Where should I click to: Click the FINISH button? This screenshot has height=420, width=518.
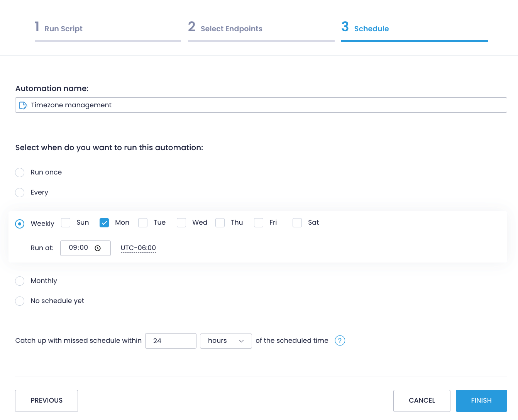coord(481,401)
